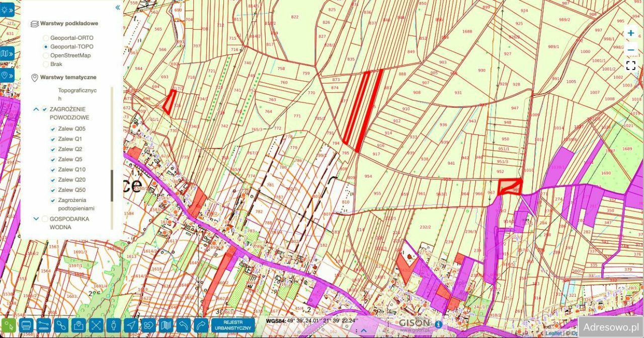Image resolution: width=644 pixels, height=338 pixels.
Task: Select OpenStreetMap base layer
Action: (46, 55)
